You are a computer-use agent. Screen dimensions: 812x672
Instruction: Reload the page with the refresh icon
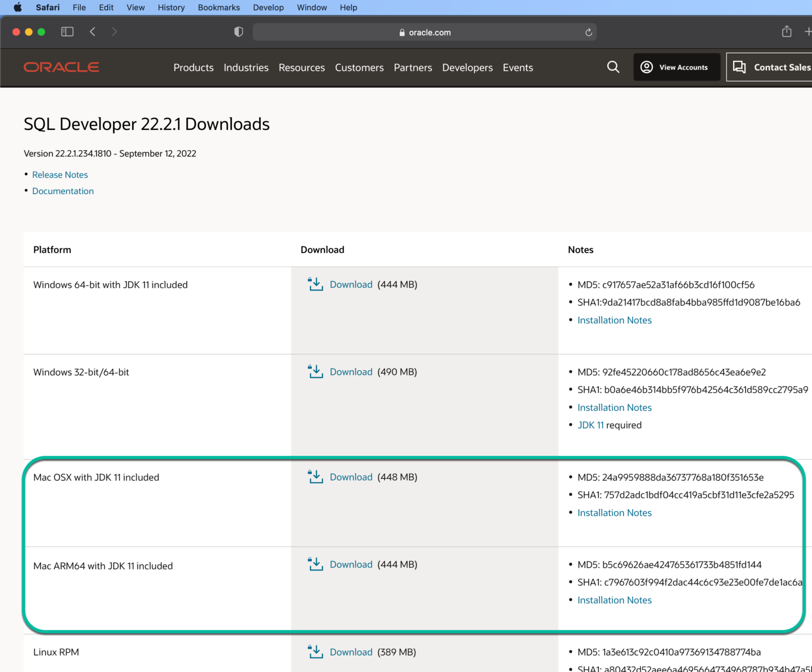click(x=588, y=32)
